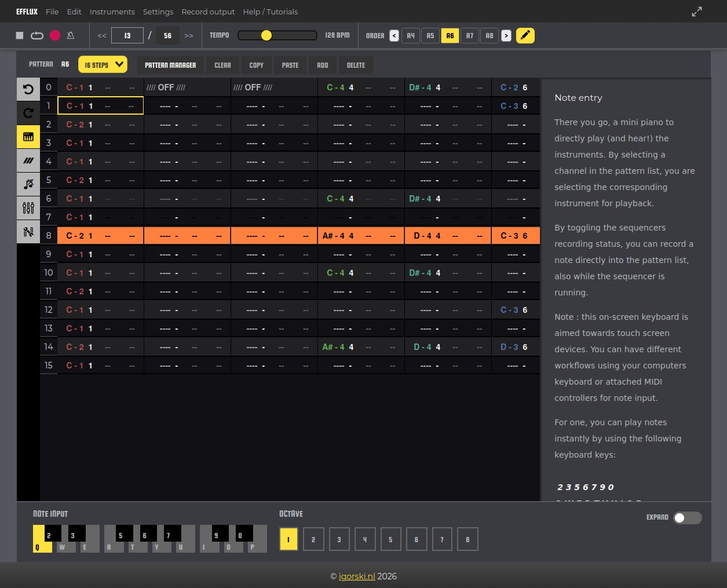This screenshot has width=727, height=588.
Task: Open the Help / Tutorials menu
Action: (x=270, y=12)
